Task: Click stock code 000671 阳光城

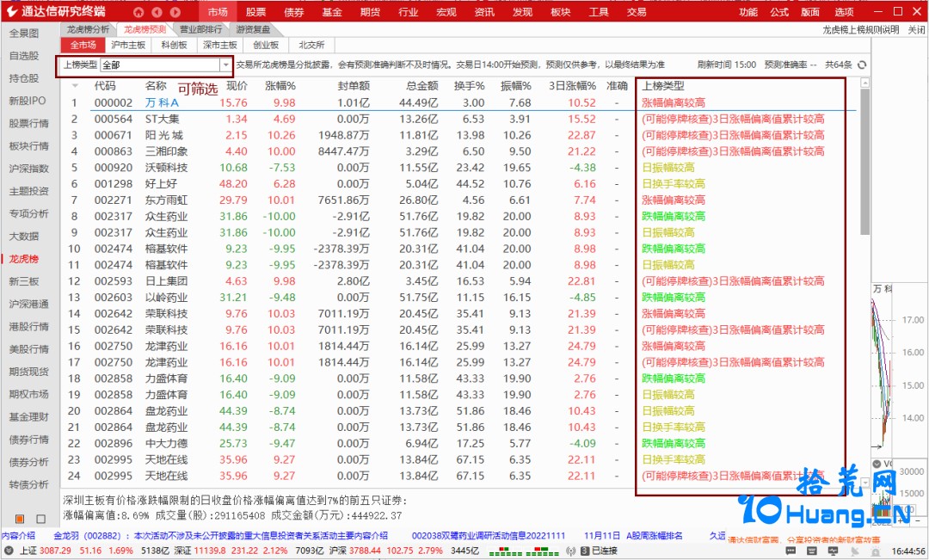Action: pyautogui.click(x=114, y=135)
